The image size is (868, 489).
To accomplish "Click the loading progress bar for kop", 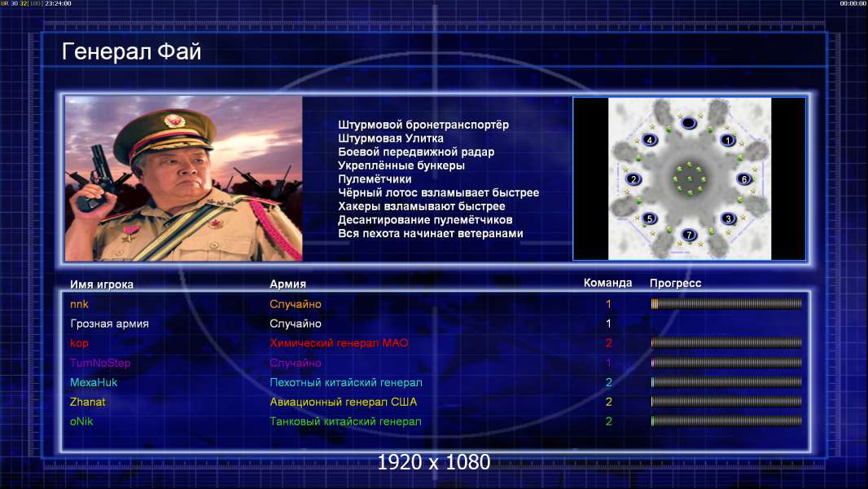I will (726, 343).
